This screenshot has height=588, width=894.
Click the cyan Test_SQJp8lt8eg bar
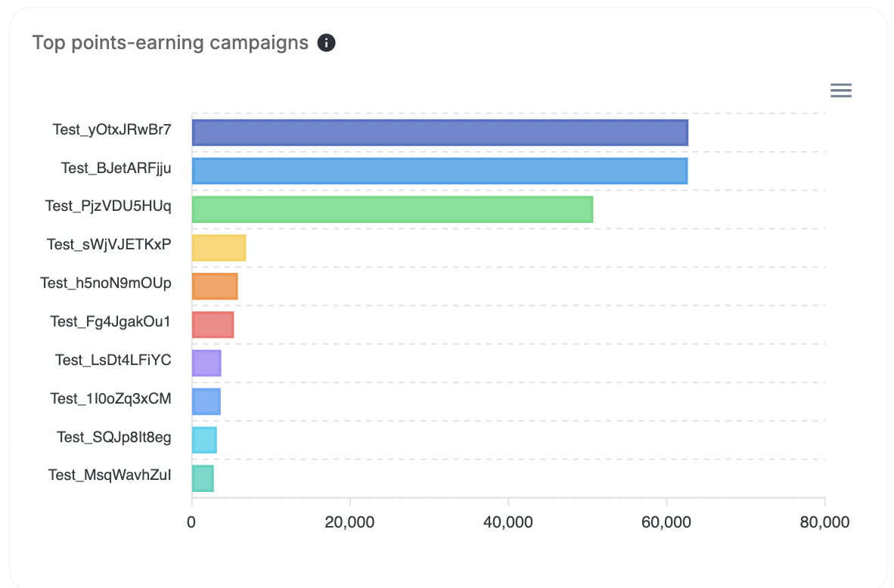click(203, 439)
